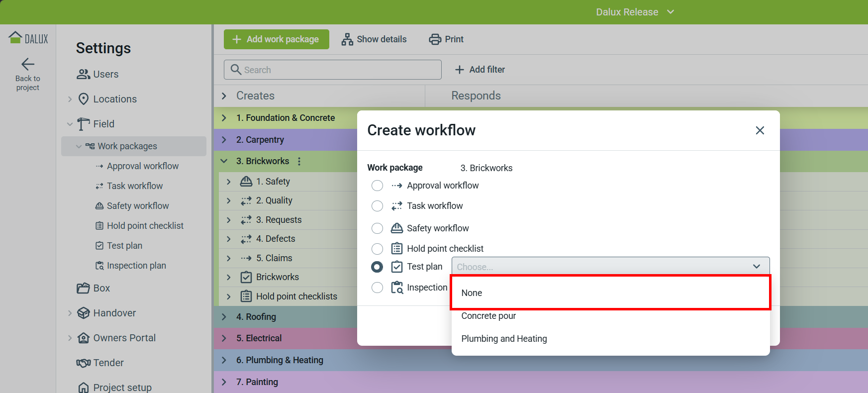The width and height of the screenshot is (868, 393).
Task: Expand 4. Roofing work package
Action: [x=224, y=317]
